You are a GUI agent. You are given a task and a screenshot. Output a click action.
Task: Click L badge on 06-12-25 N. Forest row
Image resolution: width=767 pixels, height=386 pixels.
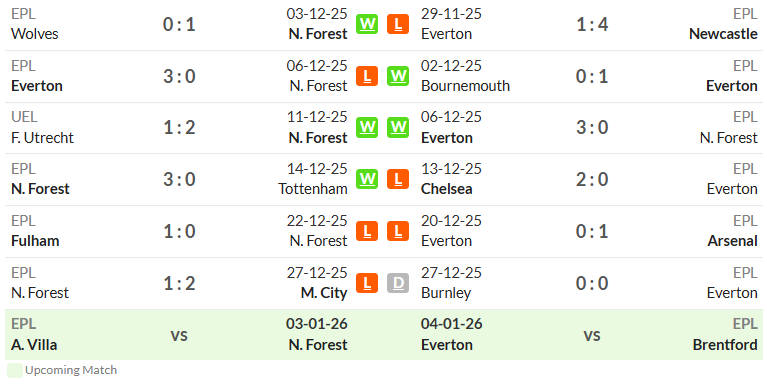(367, 76)
